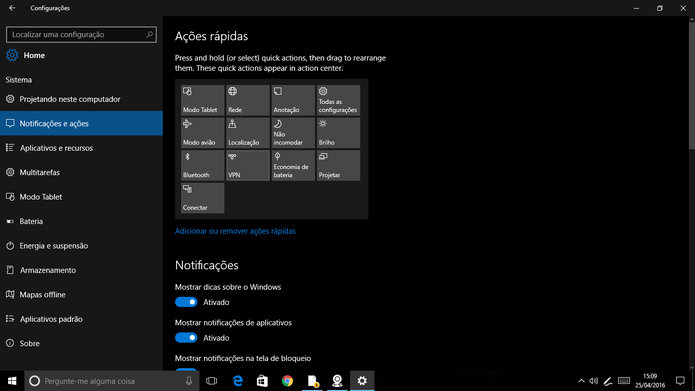Select the Bluetooth quick action tile
The width and height of the screenshot is (695, 391).
[203, 165]
